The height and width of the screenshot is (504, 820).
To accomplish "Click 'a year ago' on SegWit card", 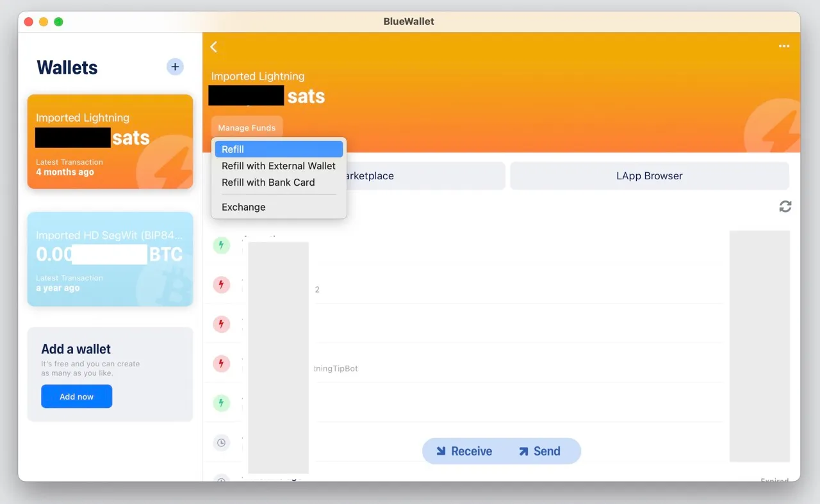I will tap(58, 288).
